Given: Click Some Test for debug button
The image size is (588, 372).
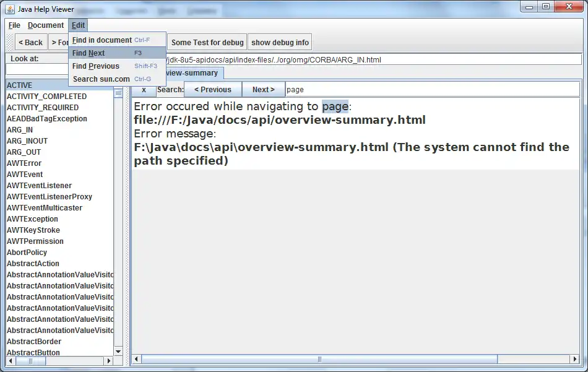Looking at the screenshot, I should [x=207, y=42].
